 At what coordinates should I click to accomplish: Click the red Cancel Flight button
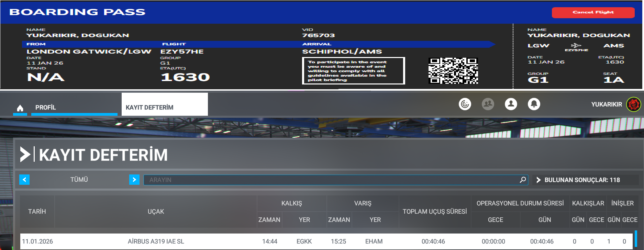click(593, 12)
